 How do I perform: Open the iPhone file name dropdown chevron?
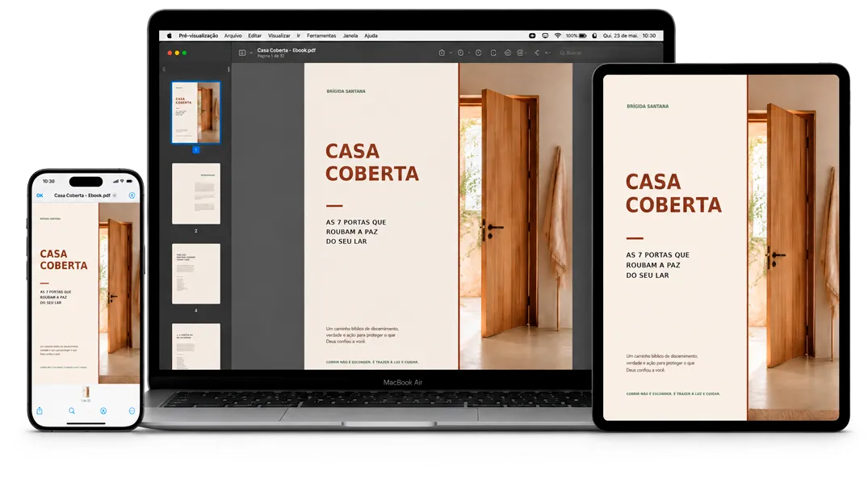115,195
